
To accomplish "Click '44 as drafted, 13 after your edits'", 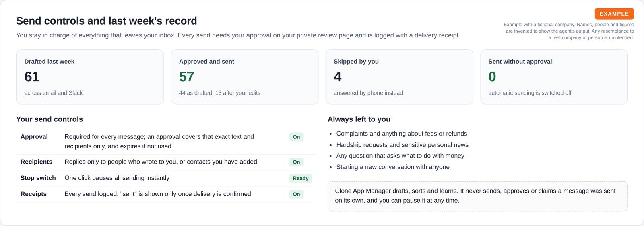I will coord(220,93).
